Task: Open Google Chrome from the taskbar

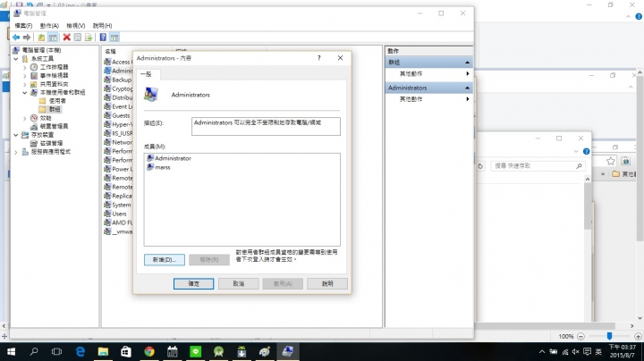Action: pos(149,351)
